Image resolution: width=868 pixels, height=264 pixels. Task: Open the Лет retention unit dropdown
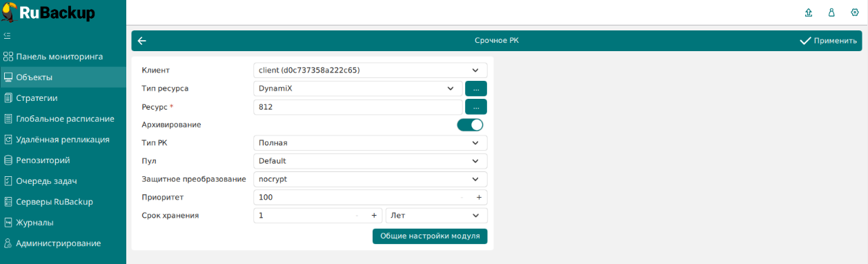click(437, 216)
